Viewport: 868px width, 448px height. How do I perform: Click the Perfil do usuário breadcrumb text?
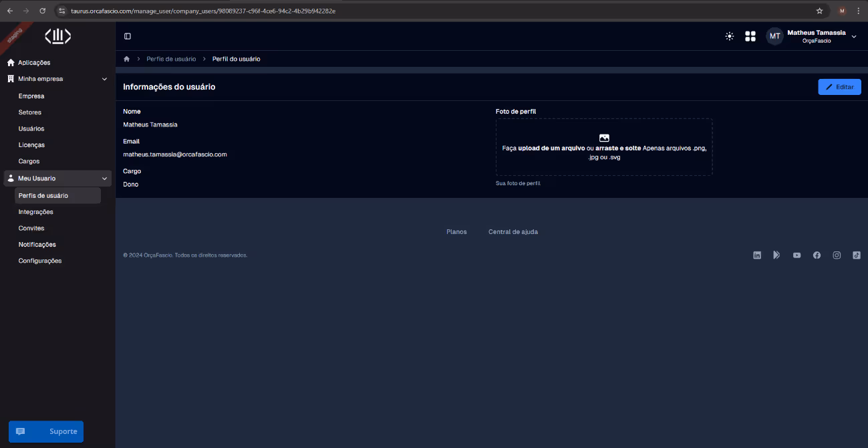pos(237,59)
